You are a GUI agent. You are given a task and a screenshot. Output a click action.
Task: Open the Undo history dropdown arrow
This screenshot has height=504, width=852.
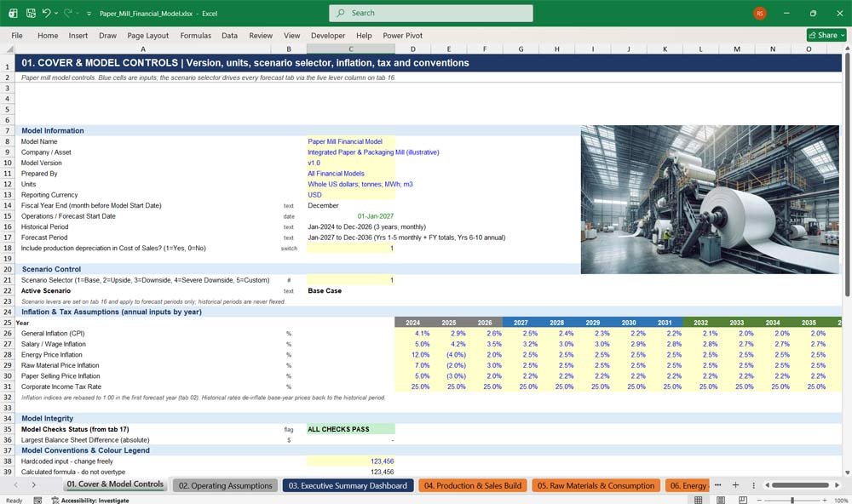click(x=56, y=13)
